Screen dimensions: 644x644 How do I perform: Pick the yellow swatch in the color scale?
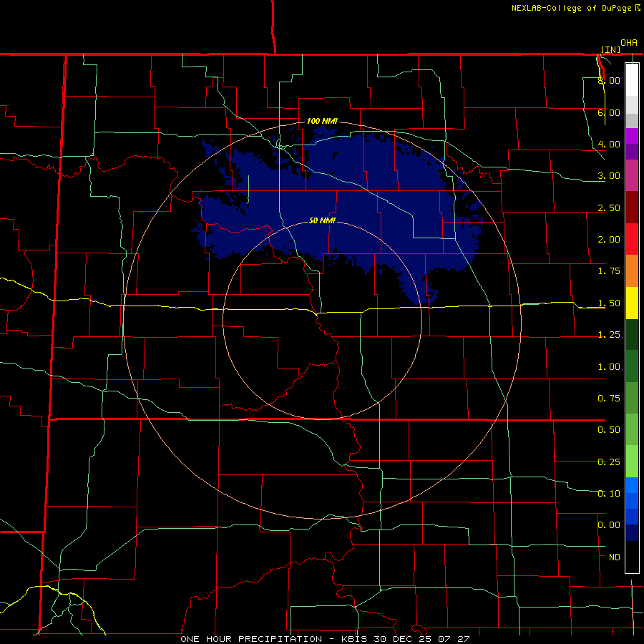click(632, 303)
